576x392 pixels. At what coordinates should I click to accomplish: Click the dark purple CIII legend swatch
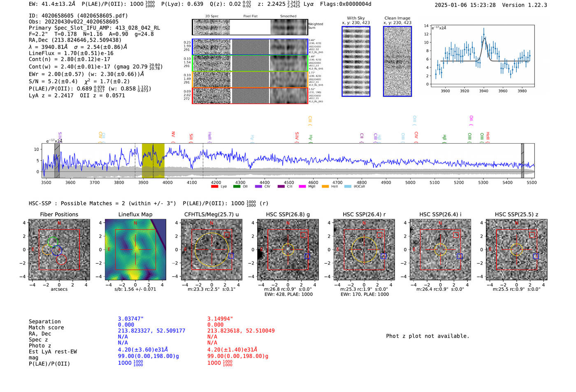click(281, 186)
